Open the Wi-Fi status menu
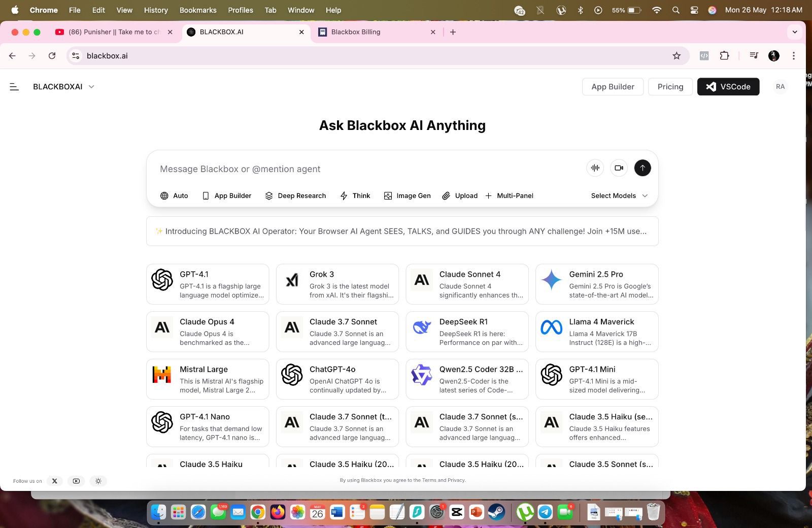The width and height of the screenshot is (812, 528). point(657,10)
